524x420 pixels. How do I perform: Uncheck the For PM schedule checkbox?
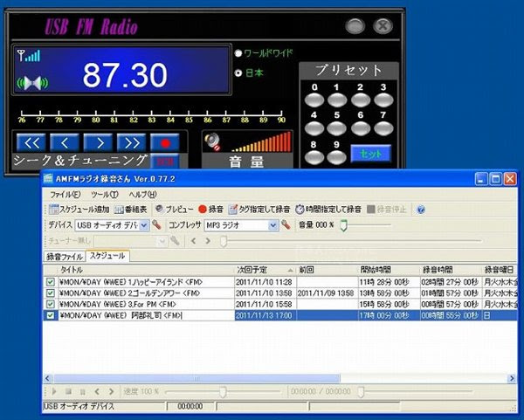coord(51,305)
